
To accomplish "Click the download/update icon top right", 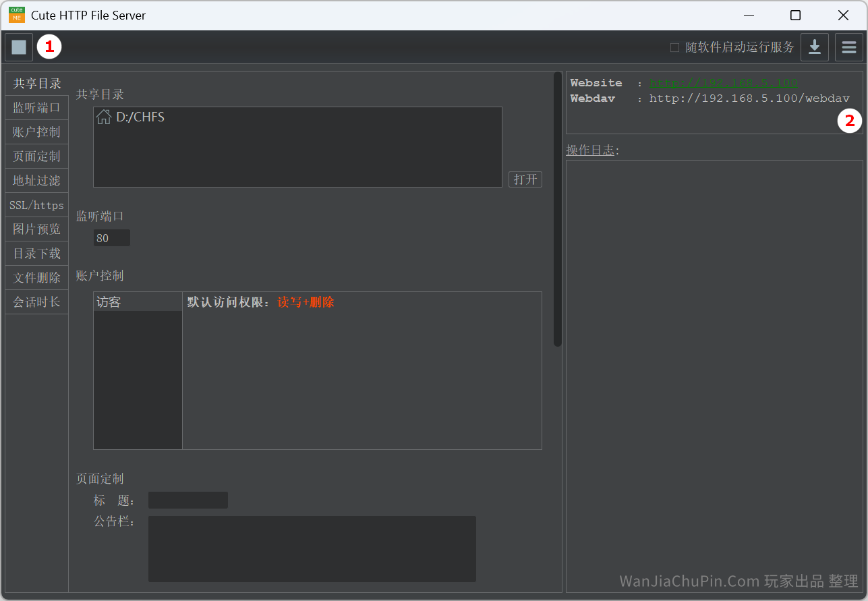I will tap(814, 47).
